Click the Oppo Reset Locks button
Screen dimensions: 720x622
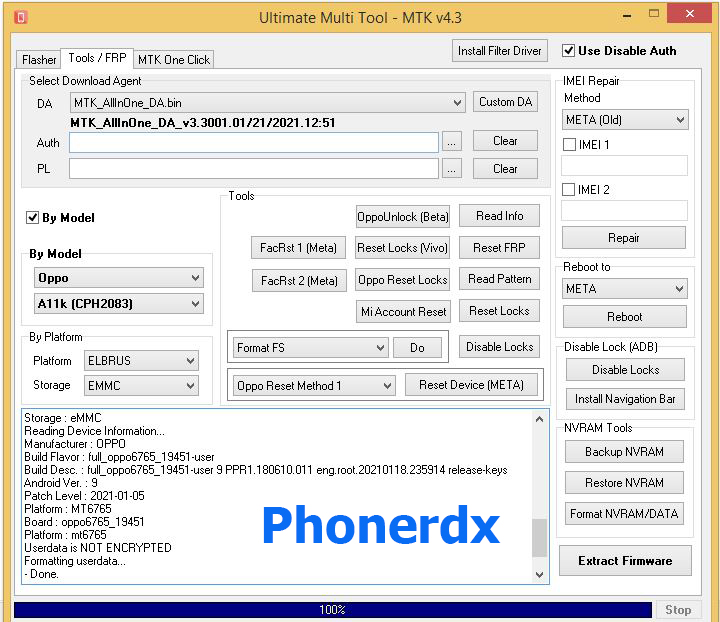(403, 280)
